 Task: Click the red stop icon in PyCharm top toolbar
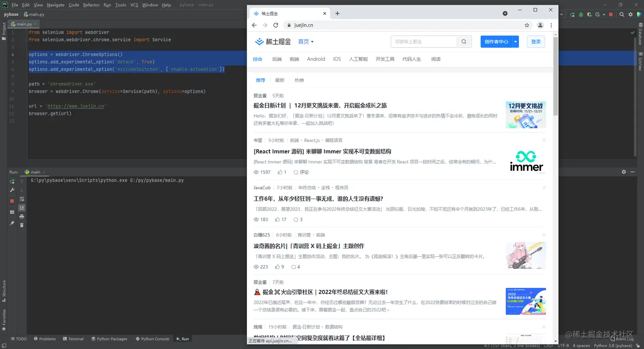click(611, 14)
